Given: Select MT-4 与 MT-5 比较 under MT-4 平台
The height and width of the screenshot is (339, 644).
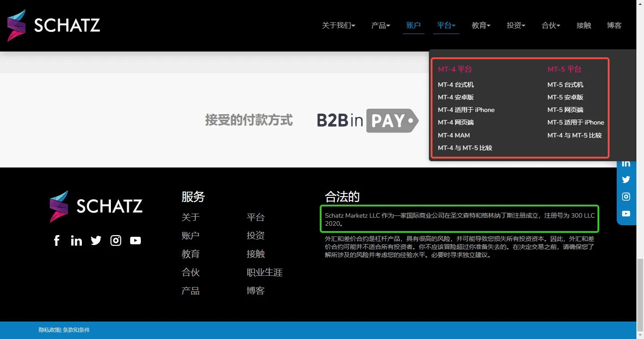Looking at the screenshot, I should coord(465,148).
